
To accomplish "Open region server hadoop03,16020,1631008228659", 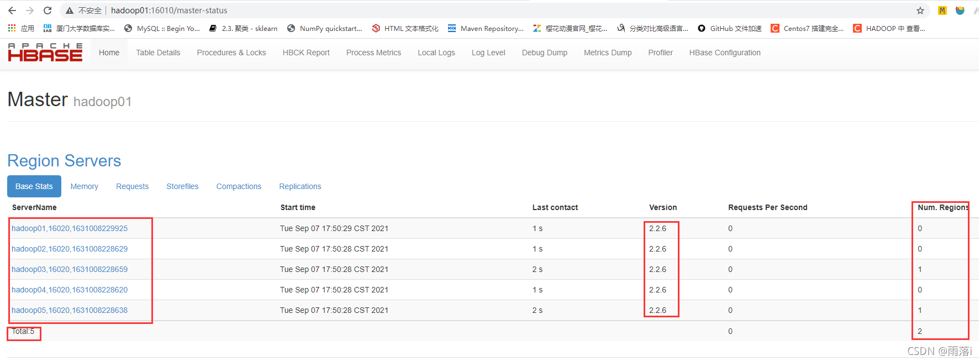I will pos(70,269).
